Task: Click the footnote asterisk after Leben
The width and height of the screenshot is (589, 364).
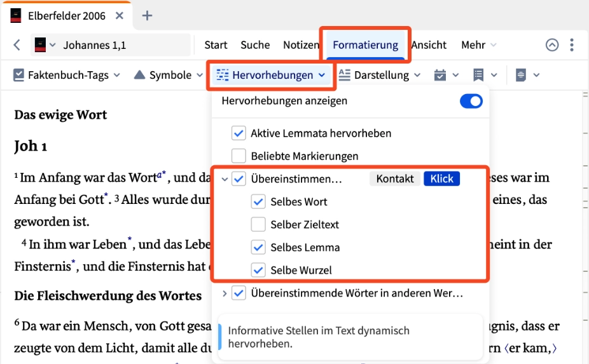Action: click(x=130, y=239)
